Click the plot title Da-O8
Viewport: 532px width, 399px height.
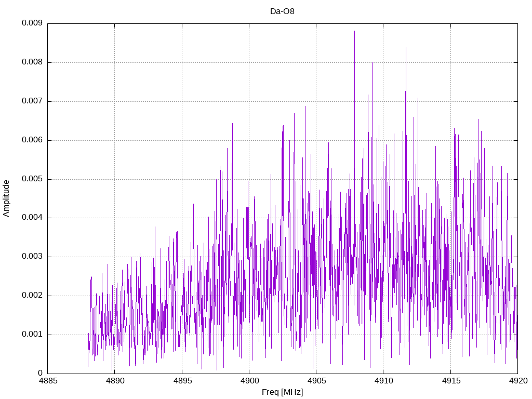tap(282, 11)
